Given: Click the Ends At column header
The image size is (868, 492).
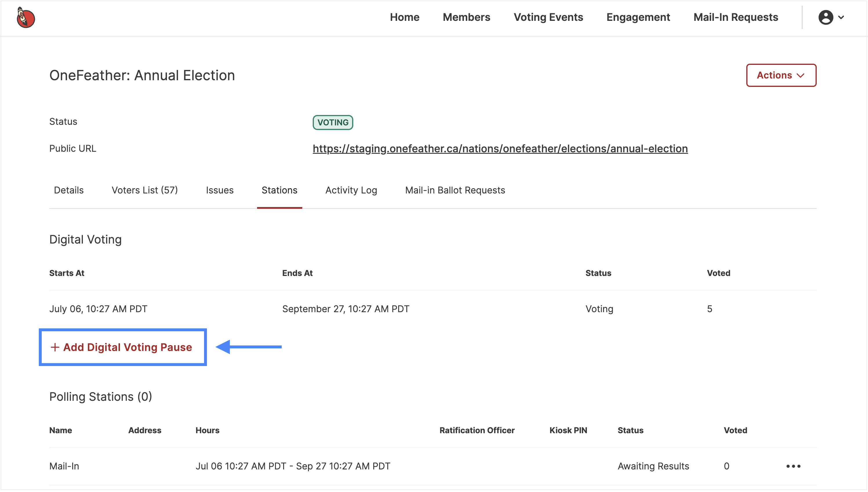Looking at the screenshot, I should pyautogui.click(x=297, y=273).
